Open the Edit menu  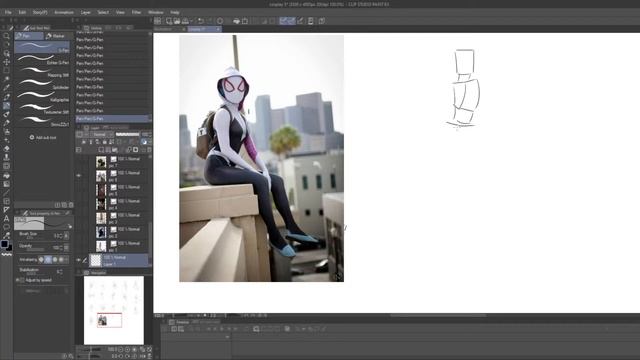[x=22, y=13]
